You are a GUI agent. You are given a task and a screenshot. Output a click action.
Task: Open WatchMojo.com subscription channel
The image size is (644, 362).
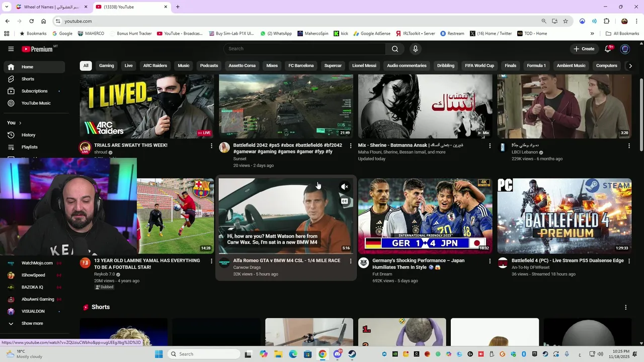click(37, 263)
